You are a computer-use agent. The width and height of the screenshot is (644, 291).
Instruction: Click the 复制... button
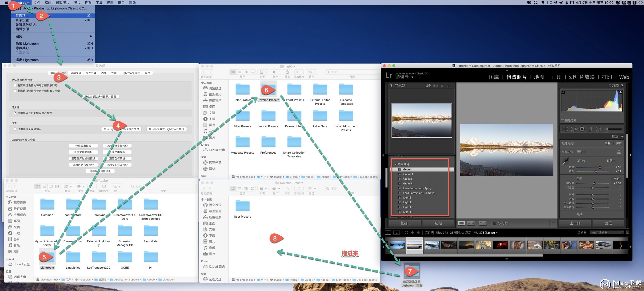(x=405, y=223)
